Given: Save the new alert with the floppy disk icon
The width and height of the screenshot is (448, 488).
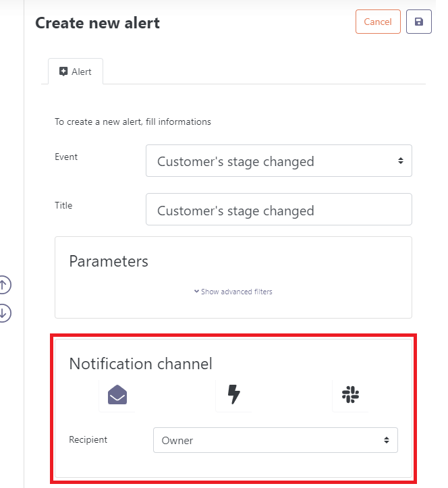Looking at the screenshot, I should (418, 22).
